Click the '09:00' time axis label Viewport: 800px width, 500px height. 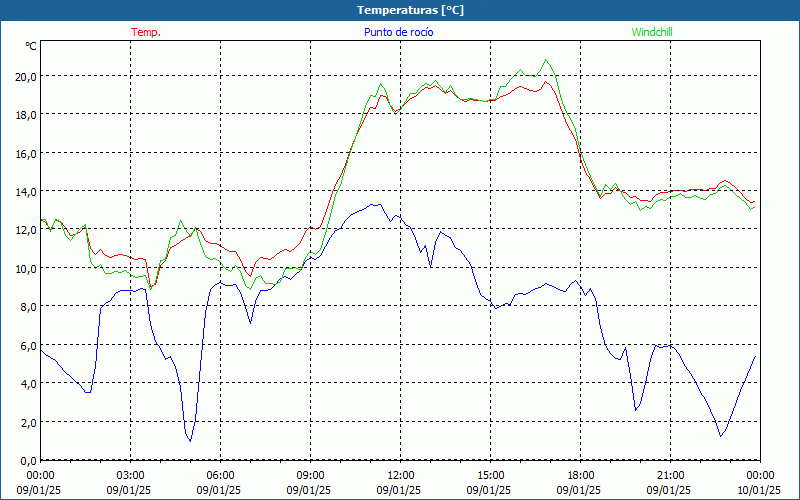coord(310,476)
